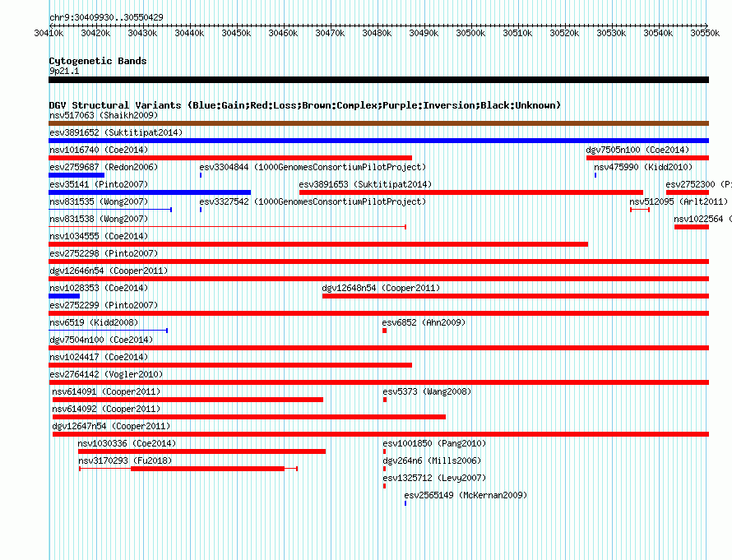Click the black 9p21.1 cytogenetic band bar
The height and width of the screenshot is (560, 732).
point(378,80)
